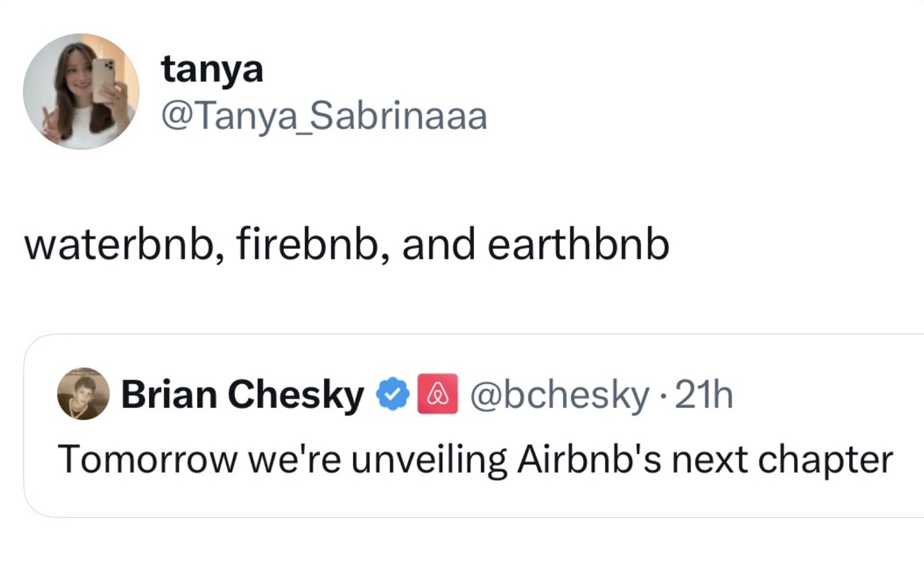Click the blue verified checkmark badge

click(x=393, y=394)
